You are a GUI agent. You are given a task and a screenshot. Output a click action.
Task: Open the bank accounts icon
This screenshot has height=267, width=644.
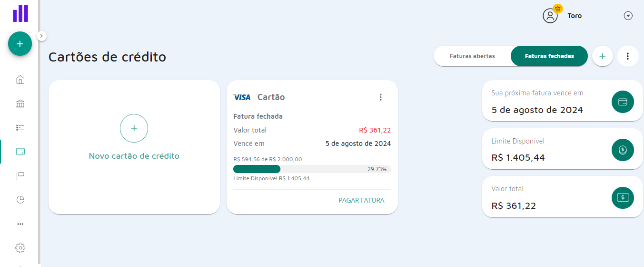20,104
